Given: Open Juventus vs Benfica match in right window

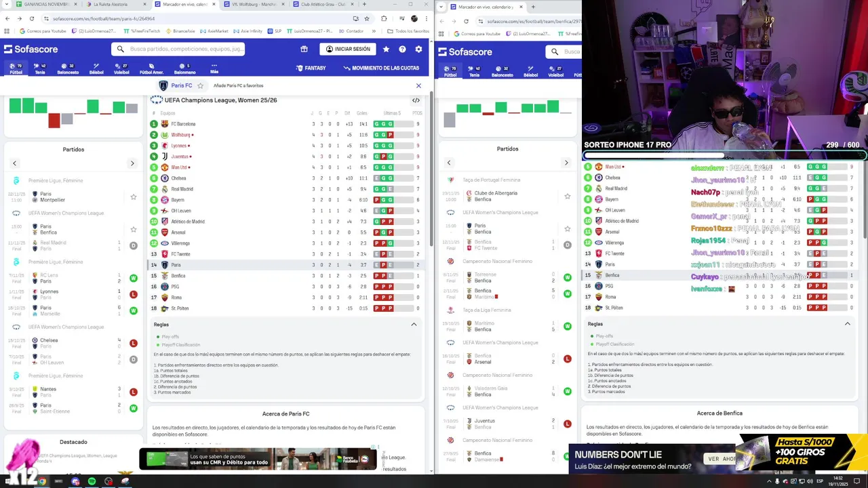Looking at the screenshot, I should point(507,424).
